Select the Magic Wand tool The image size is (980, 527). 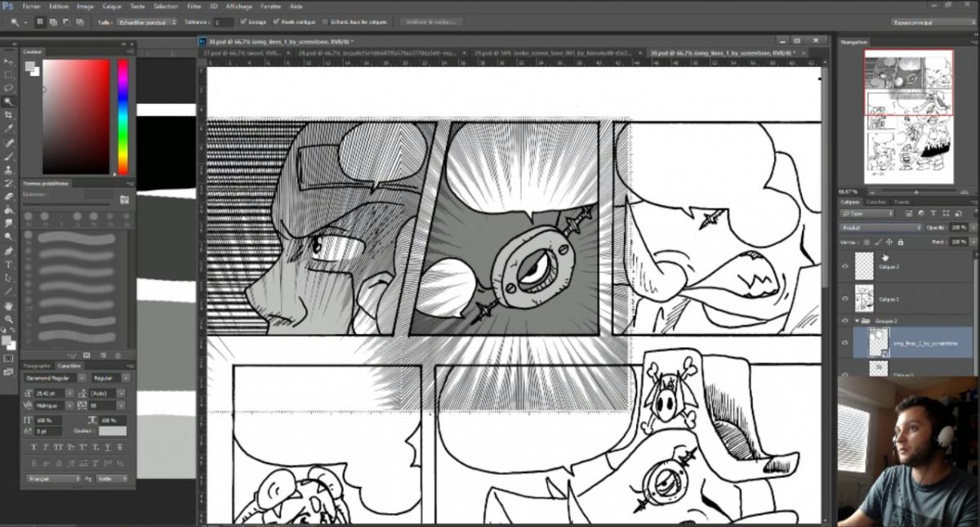[x=9, y=102]
